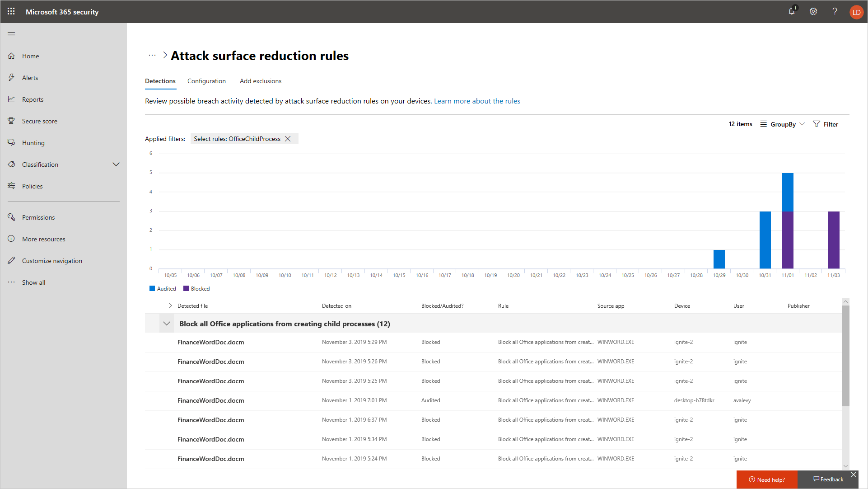Open the app launcher waffle icon
This screenshot has width=868, height=489.
pos(11,11)
